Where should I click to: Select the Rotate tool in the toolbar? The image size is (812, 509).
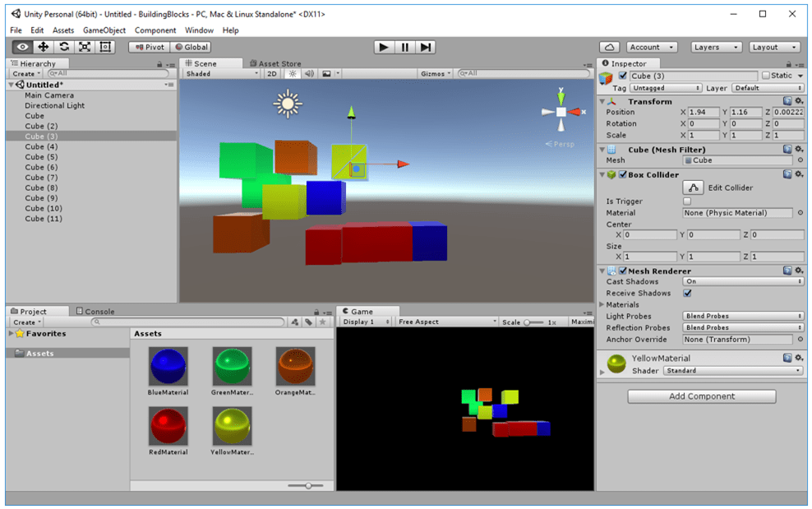pyautogui.click(x=64, y=47)
